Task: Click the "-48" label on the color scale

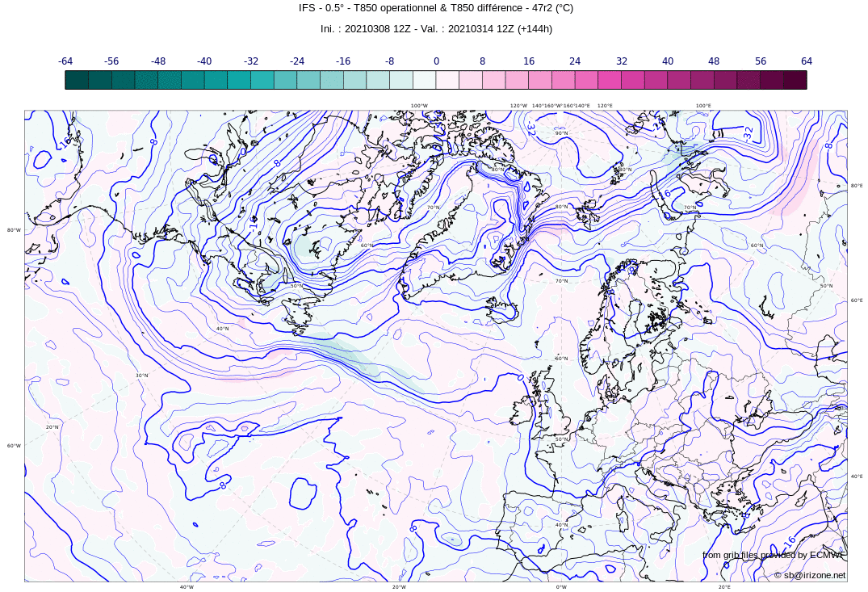Action: pyautogui.click(x=157, y=61)
